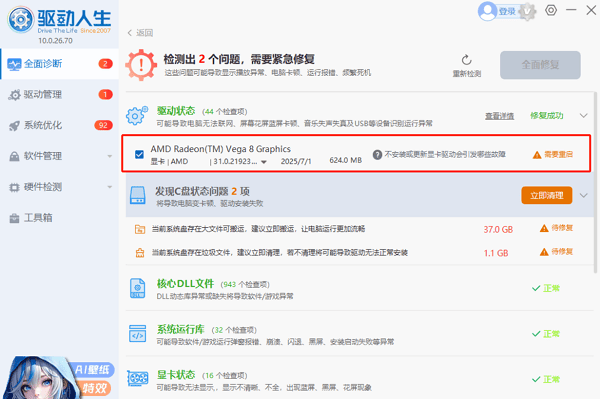Click 正常 status for 系统运行库
600x399 pixels.
tap(546, 334)
